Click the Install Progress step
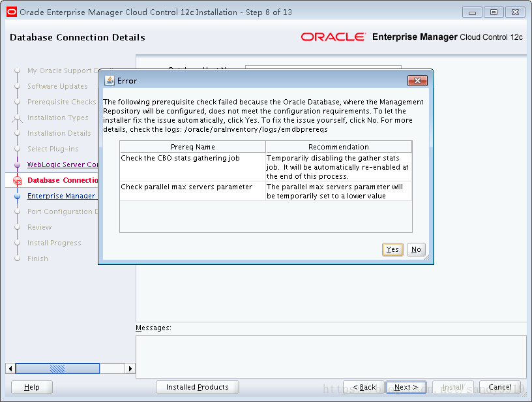Viewport: 532px width, 402px height. click(x=54, y=243)
